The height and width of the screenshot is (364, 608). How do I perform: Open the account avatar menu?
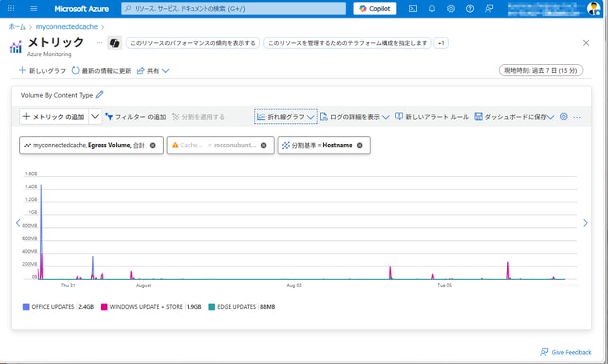594,8
